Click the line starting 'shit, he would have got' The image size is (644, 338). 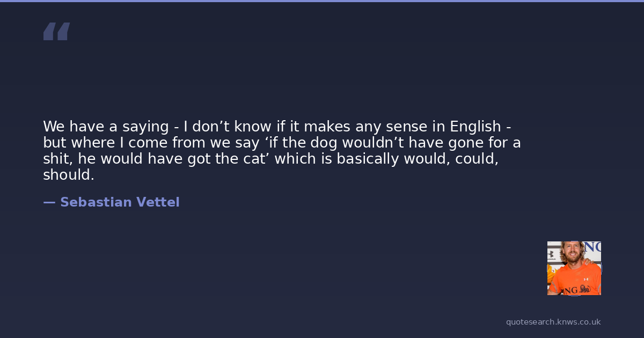click(270, 159)
